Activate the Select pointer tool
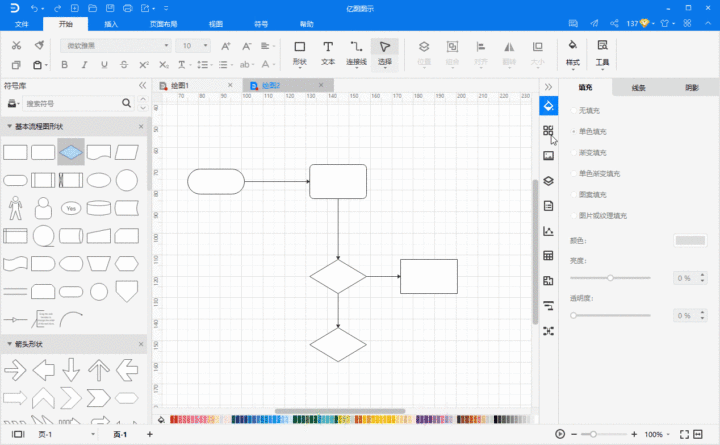 (385, 53)
